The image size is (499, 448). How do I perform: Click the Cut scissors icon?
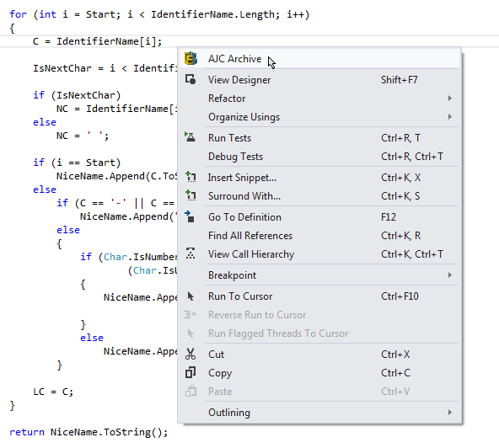(x=190, y=354)
